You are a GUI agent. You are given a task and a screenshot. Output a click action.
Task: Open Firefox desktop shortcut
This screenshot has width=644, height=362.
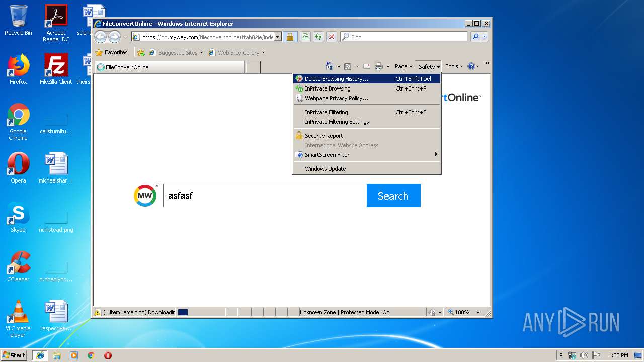18,69
